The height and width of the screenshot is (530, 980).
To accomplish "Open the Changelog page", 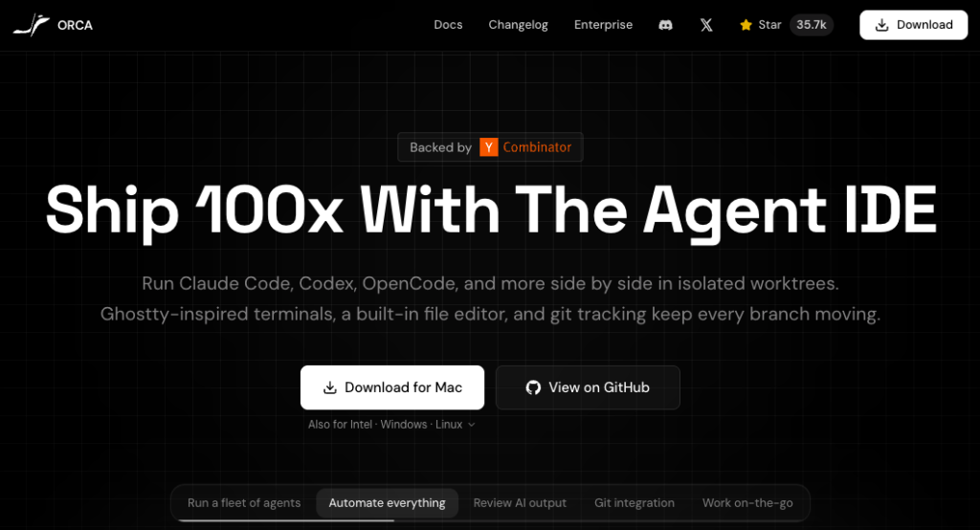I will coord(518,25).
